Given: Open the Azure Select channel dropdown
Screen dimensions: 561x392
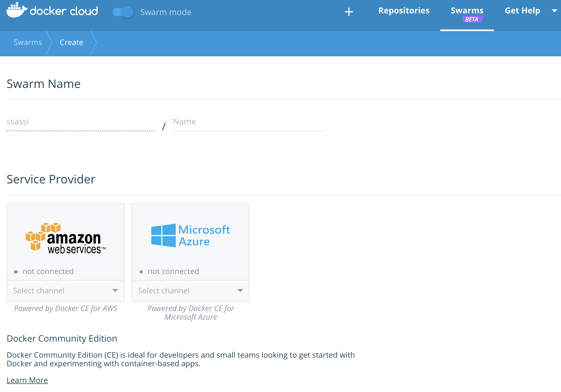Looking at the screenshot, I should pos(191,291).
